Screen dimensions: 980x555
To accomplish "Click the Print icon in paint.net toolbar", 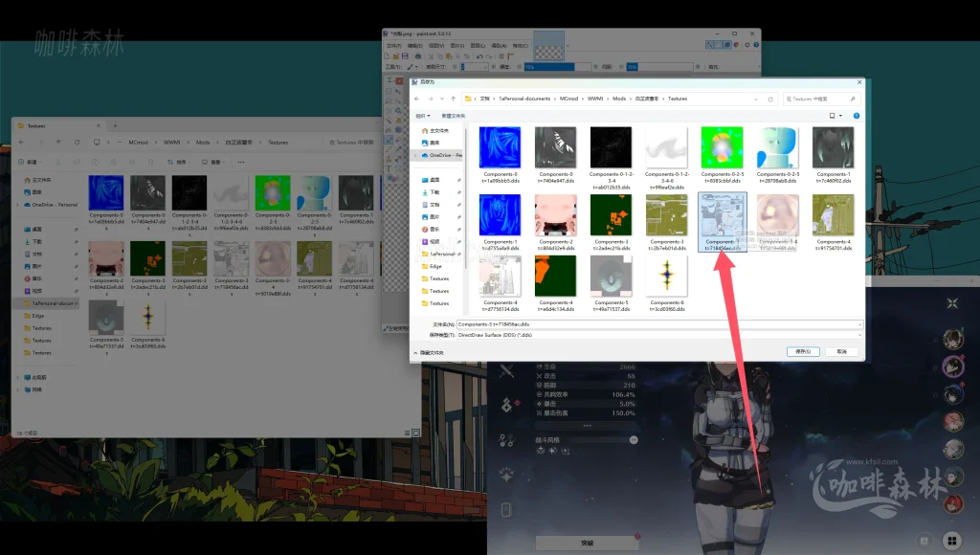I will [418, 56].
